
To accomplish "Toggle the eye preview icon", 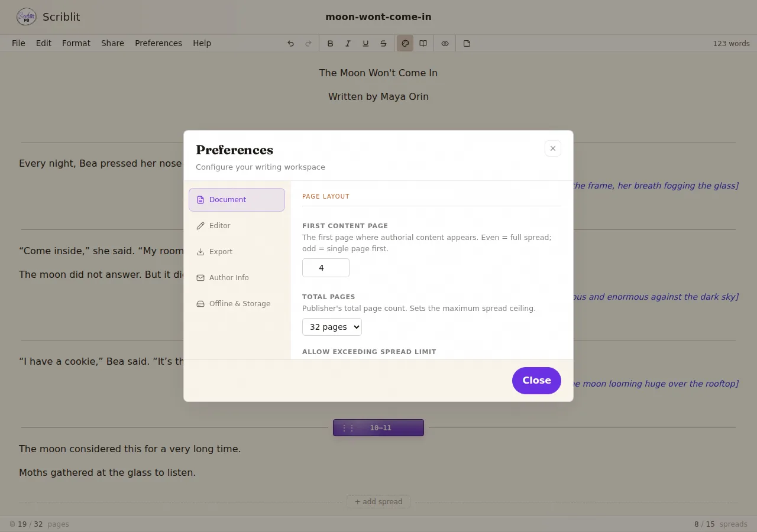I will pos(445,43).
